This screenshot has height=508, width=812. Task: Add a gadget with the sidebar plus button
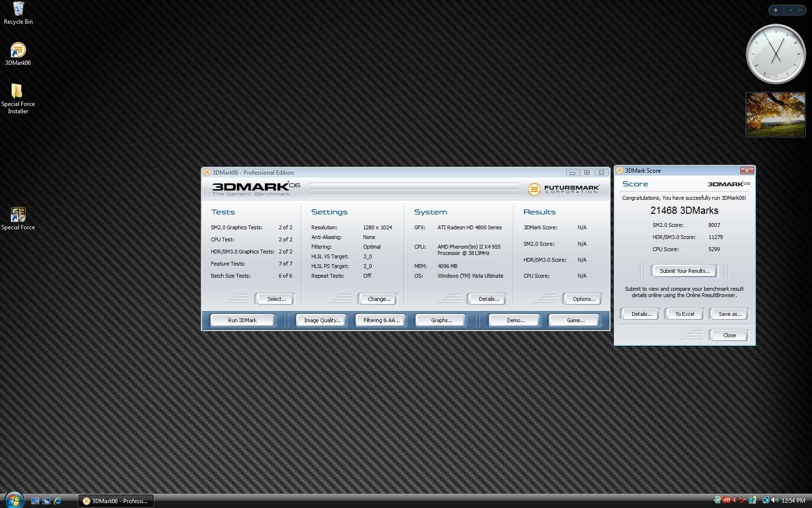(x=776, y=10)
